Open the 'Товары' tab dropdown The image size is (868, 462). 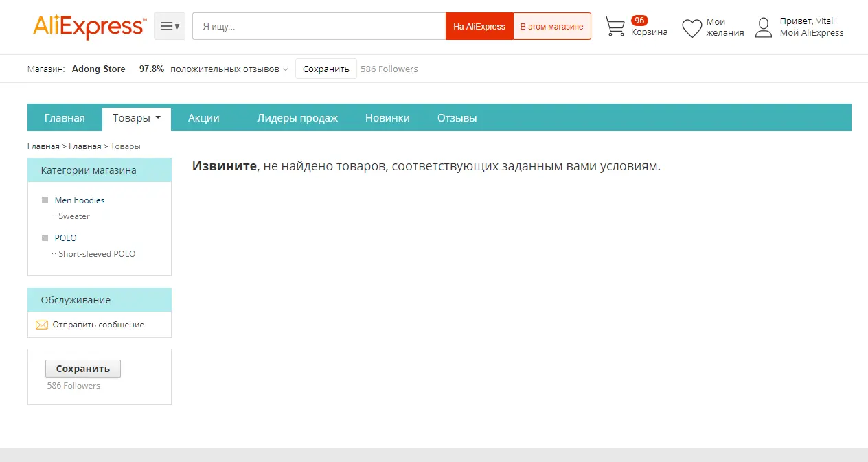click(x=137, y=118)
